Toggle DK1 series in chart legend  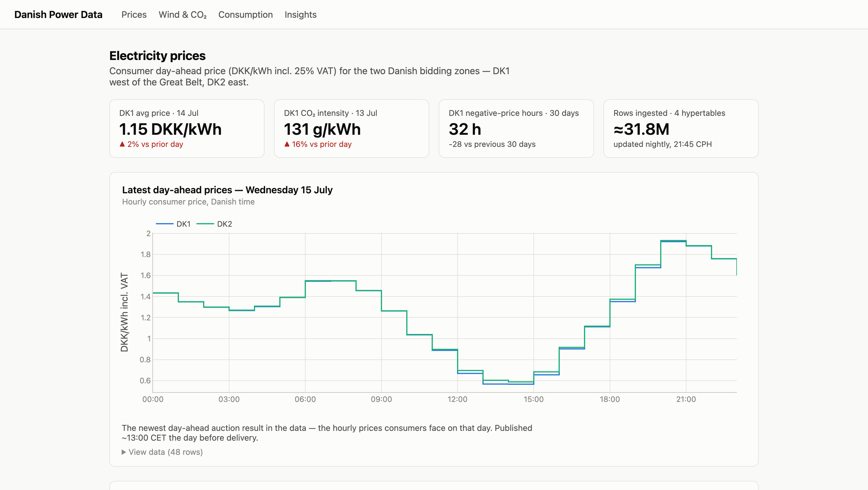tap(173, 224)
